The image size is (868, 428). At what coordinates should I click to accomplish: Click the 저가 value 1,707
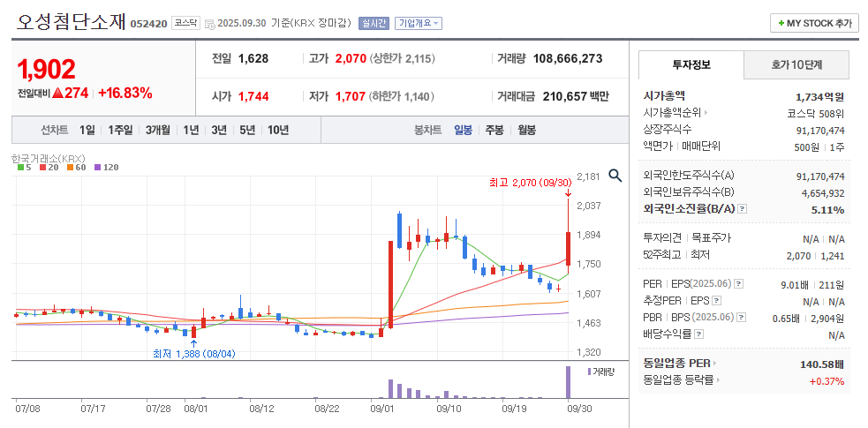[351, 97]
